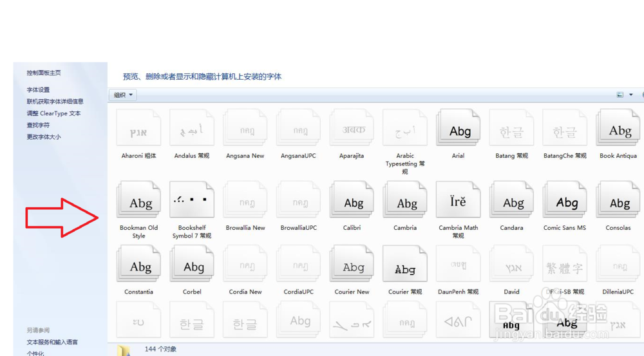This screenshot has height=356, width=644.
Task: Open the AngsanaUPC font icon
Action: point(299,127)
